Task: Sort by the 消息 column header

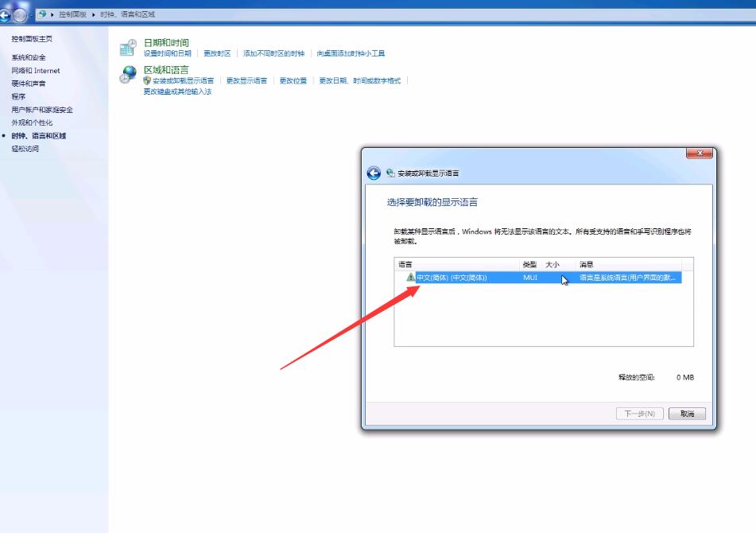Action: pos(629,264)
